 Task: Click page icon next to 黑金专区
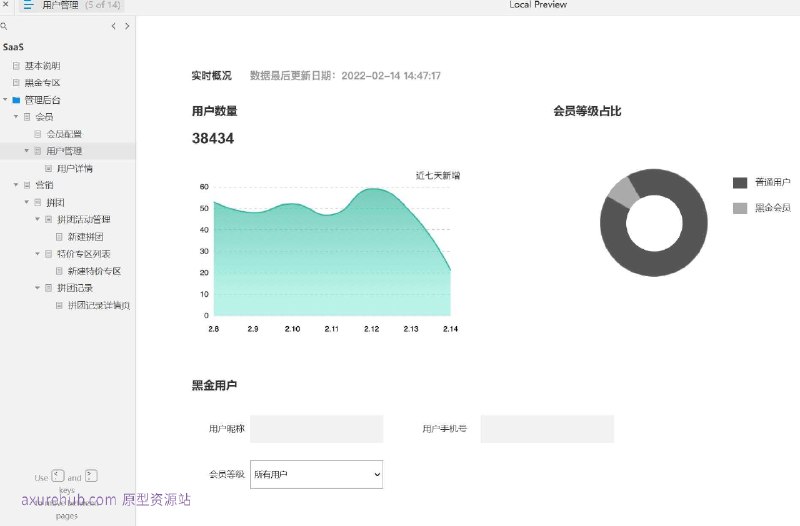(x=16, y=83)
